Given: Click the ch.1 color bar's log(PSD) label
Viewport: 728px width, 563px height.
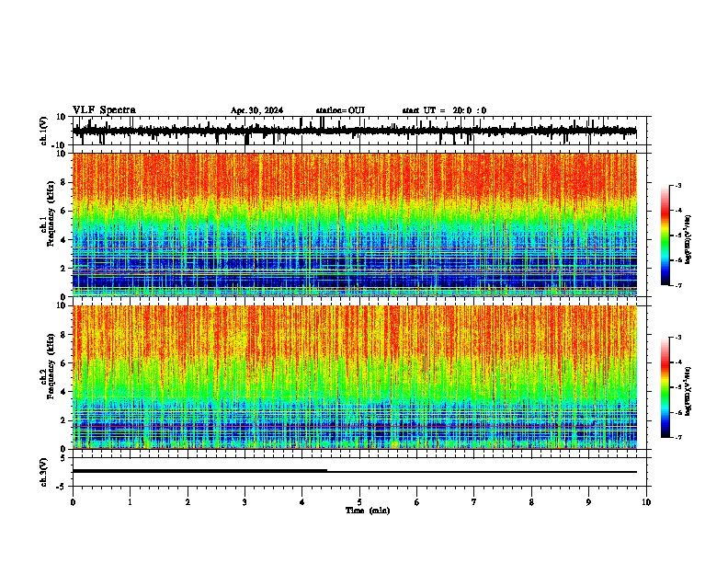Looking at the screenshot, I should 688,239.
